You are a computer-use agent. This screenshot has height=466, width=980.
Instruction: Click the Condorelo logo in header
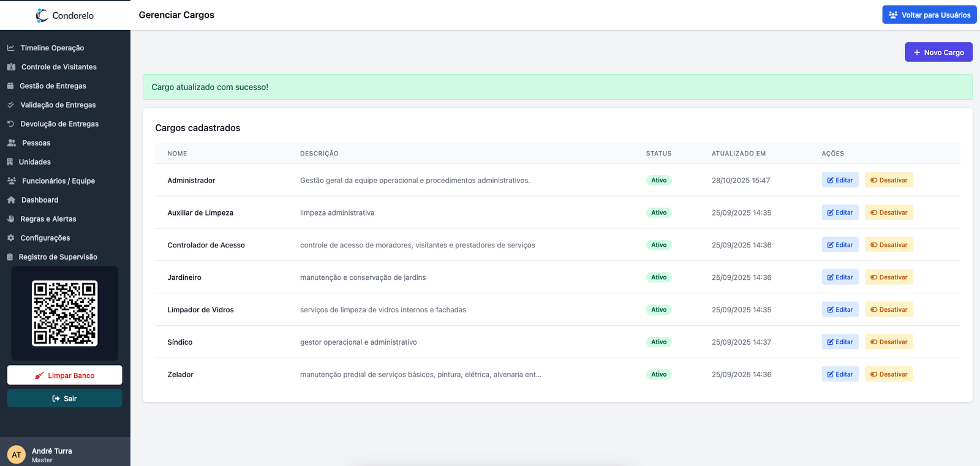64,15
